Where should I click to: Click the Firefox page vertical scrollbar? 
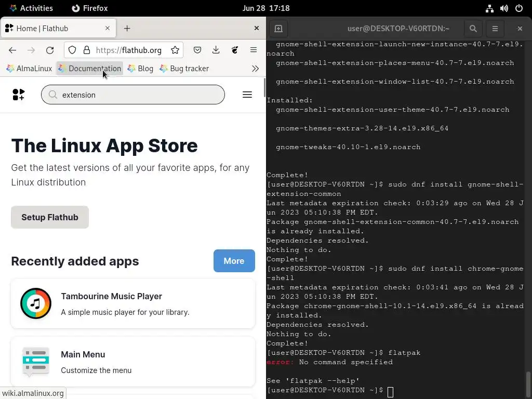264,87
